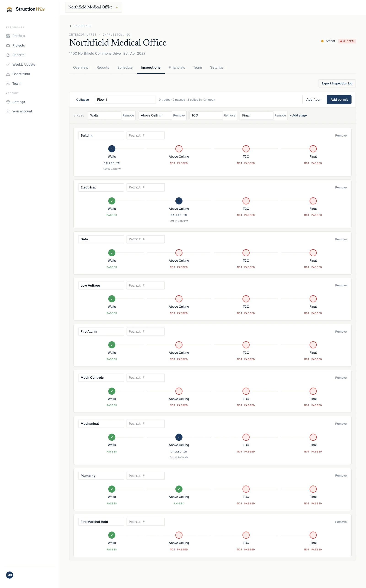
Task: Switch to the Financials tab
Action: (x=177, y=67)
